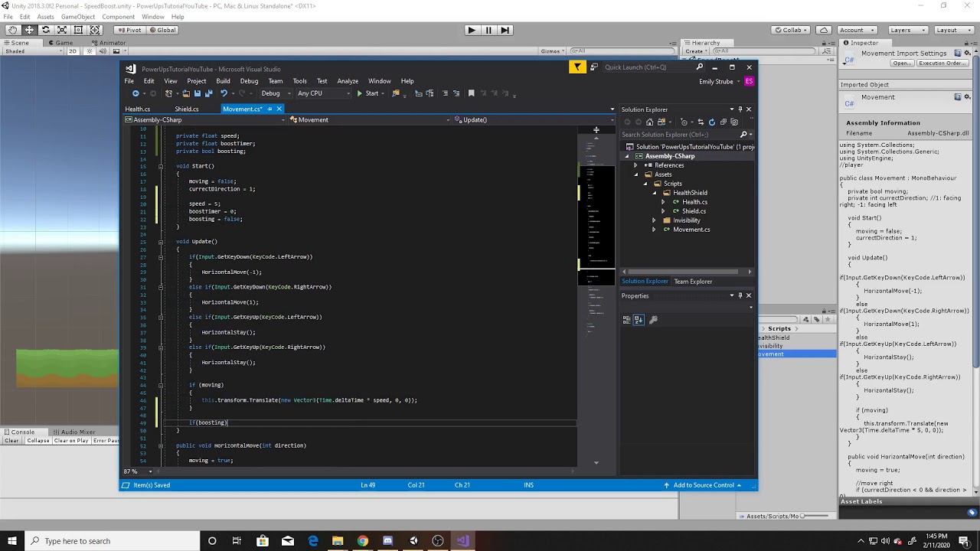Image resolution: width=980 pixels, height=551 pixels.
Task: Click Solution Explorer Home icon
Action: click(649, 122)
